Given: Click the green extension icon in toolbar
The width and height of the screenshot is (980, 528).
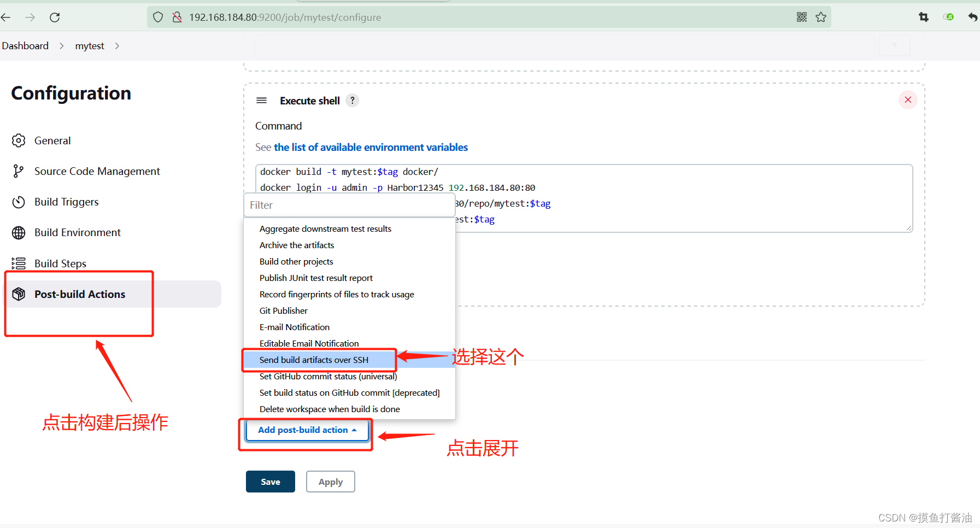Looking at the screenshot, I should [948, 17].
